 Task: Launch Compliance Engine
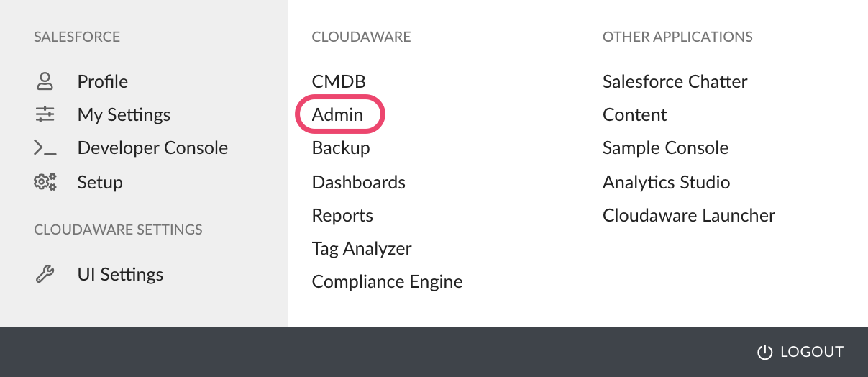(387, 282)
